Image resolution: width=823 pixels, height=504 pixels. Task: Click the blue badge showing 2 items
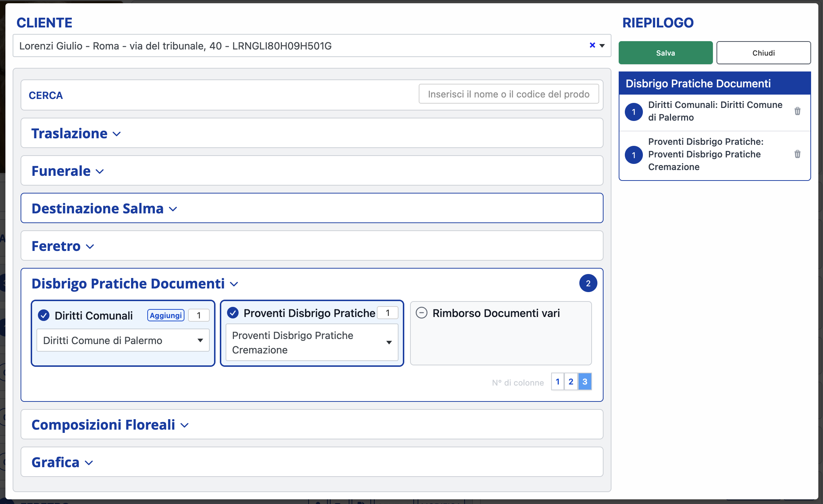click(588, 283)
